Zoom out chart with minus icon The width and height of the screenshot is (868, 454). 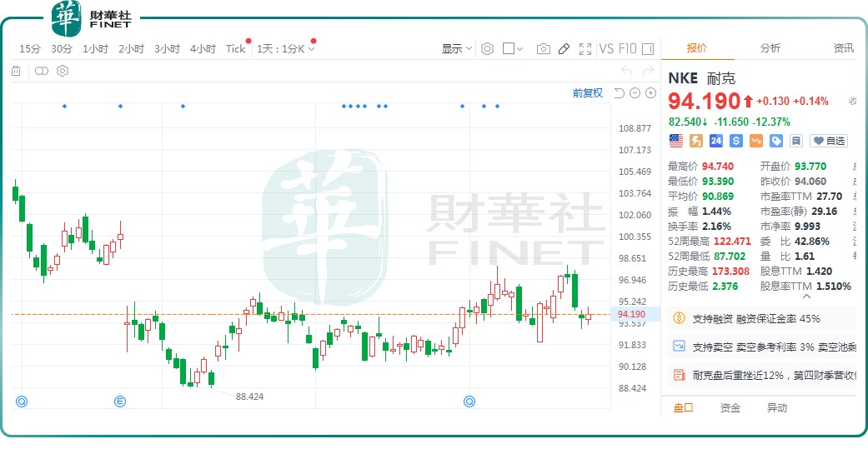(635, 93)
